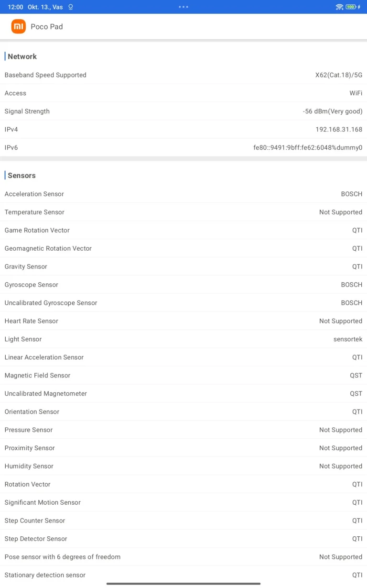Select the IPv4 address row
Image resolution: width=367 pixels, height=588 pixels.
(183, 130)
